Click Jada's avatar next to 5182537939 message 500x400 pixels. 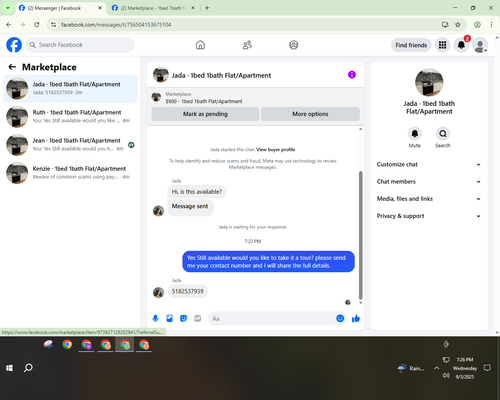(158, 292)
